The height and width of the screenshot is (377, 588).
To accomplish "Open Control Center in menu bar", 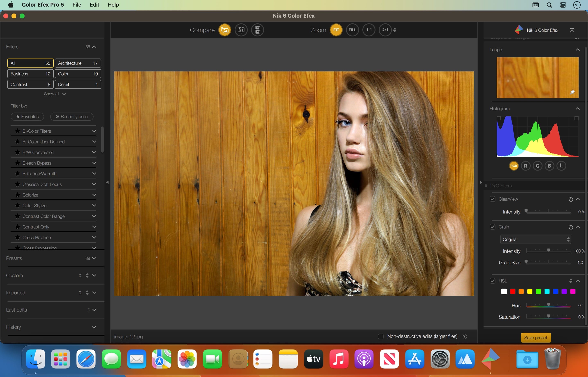I will [x=563, y=5].
